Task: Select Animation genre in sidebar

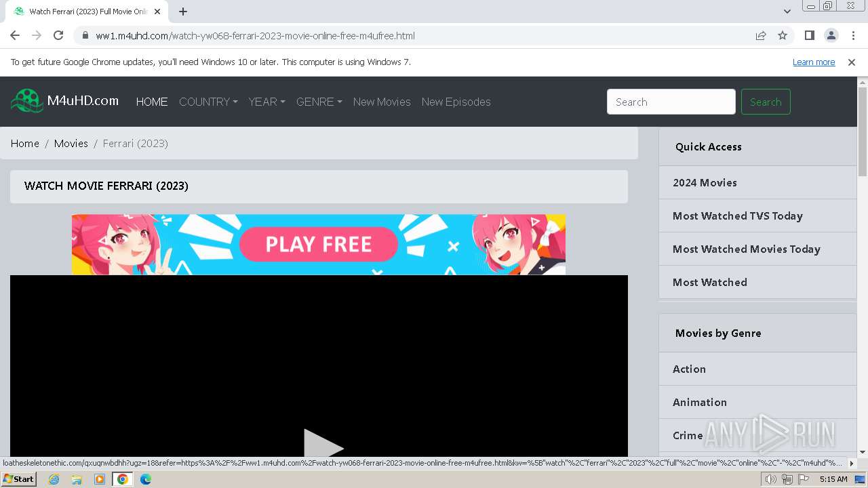Action: 700,402
